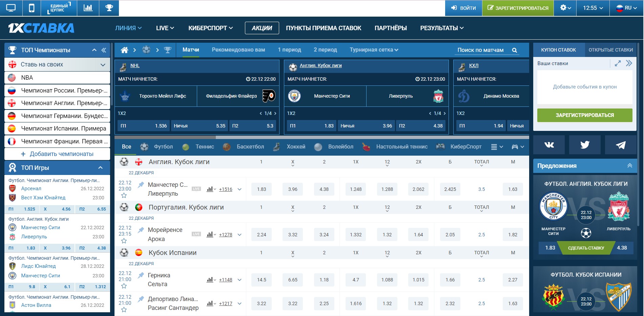
Task: Expand the Герника–Сельта row chevron
Action: (x=240, y=280)
